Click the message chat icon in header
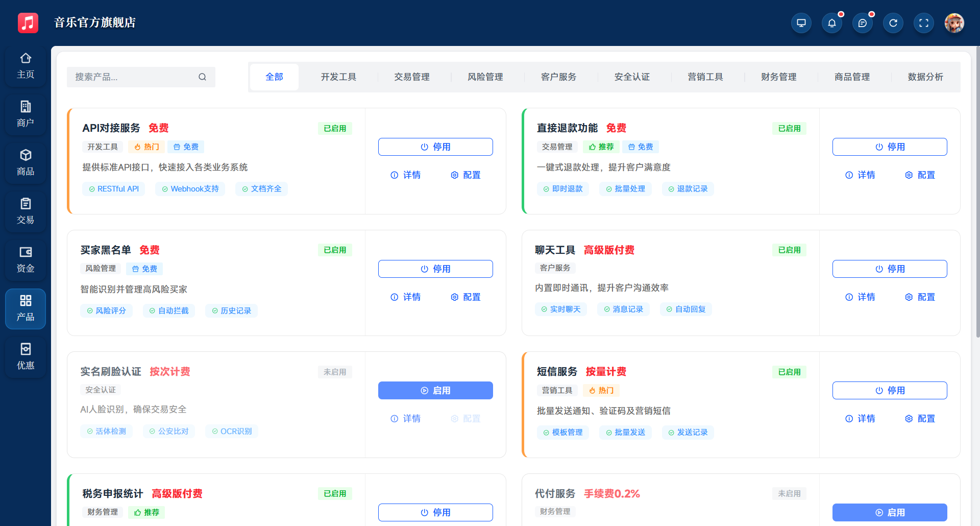Viewport: 980px width, 526px height. tap(863, 23)
